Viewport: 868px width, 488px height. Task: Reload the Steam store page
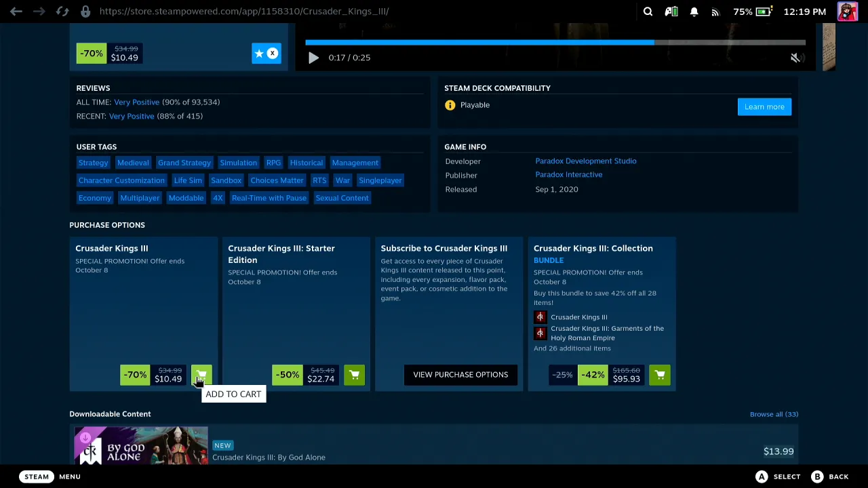62,12
